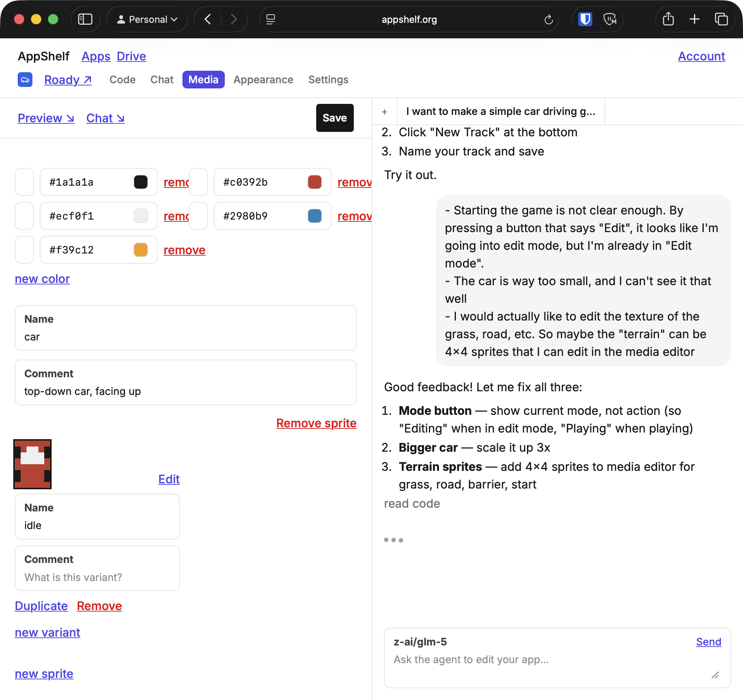
Task: Duplicate the idle variant
Action: (41, 606)
